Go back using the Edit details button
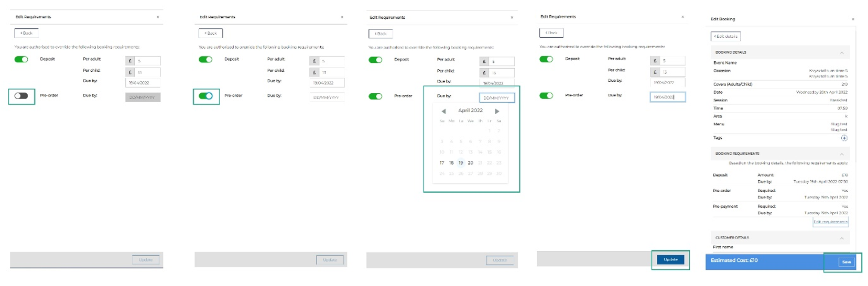 [725, 36]
